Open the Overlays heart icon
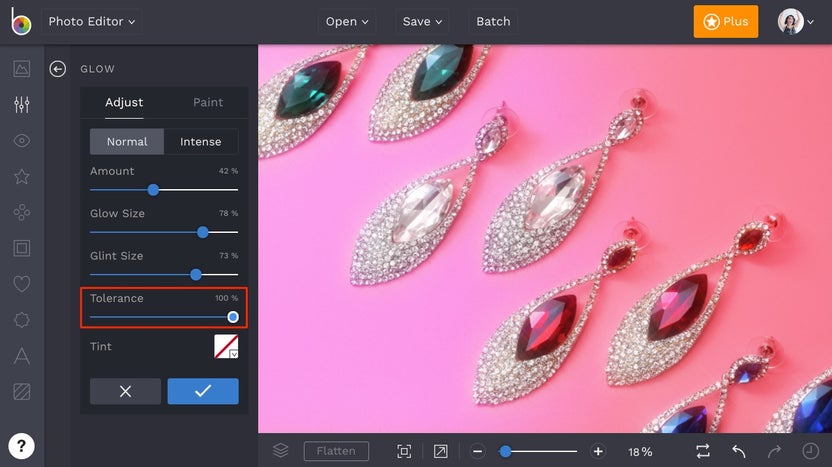This screenshot has height=467, width=832. click(21, 284)
